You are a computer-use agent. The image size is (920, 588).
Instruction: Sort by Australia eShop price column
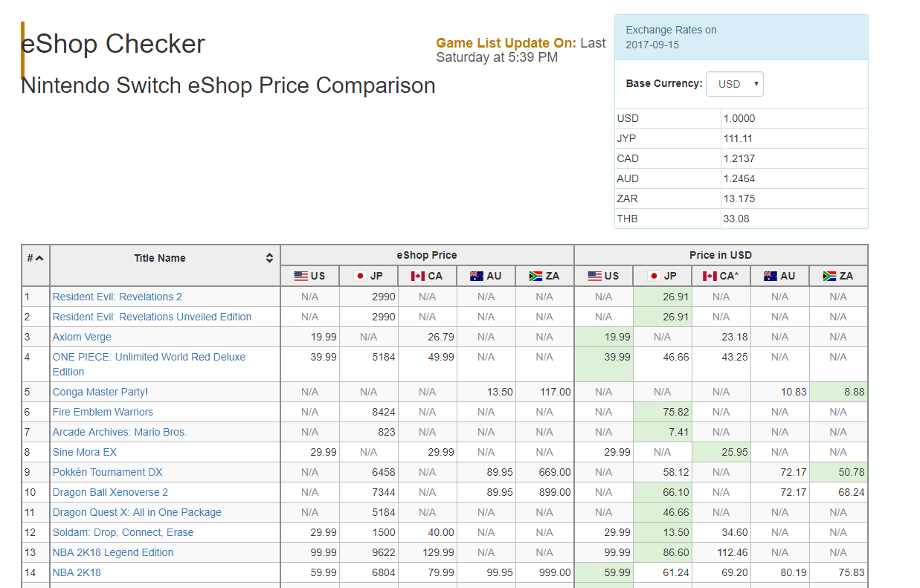tap(486, 276)
